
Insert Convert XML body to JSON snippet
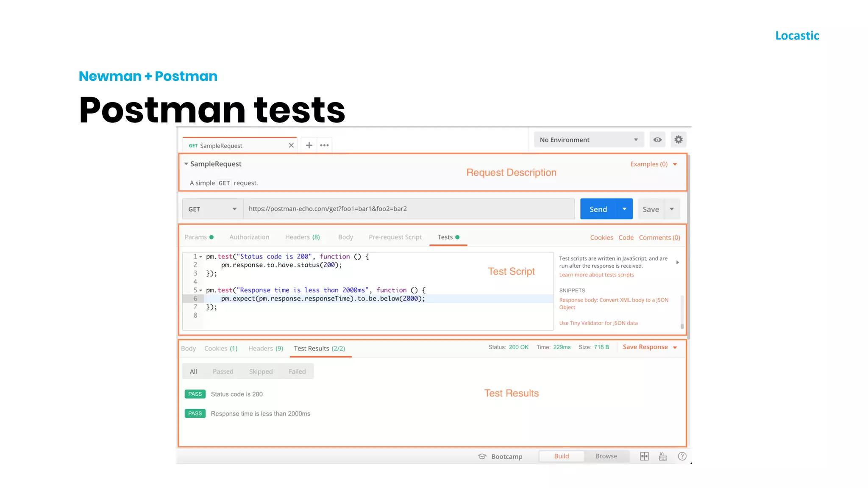(614, 304)
